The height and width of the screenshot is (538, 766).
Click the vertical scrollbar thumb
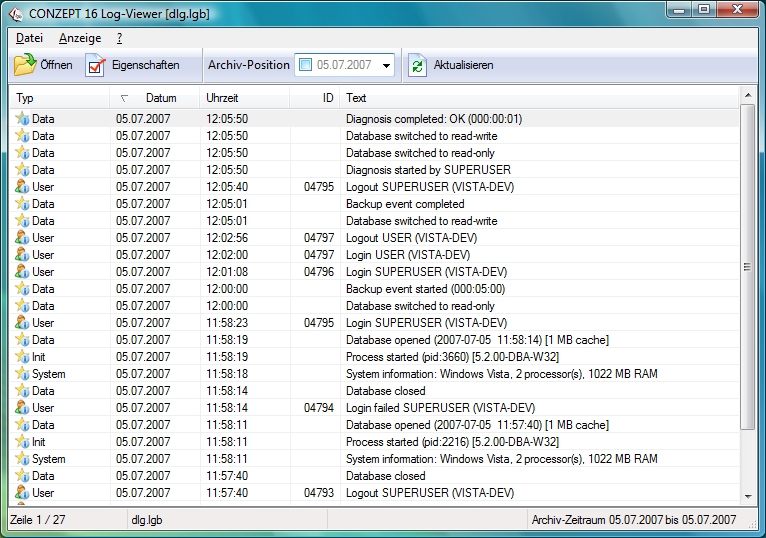[747, 267]
